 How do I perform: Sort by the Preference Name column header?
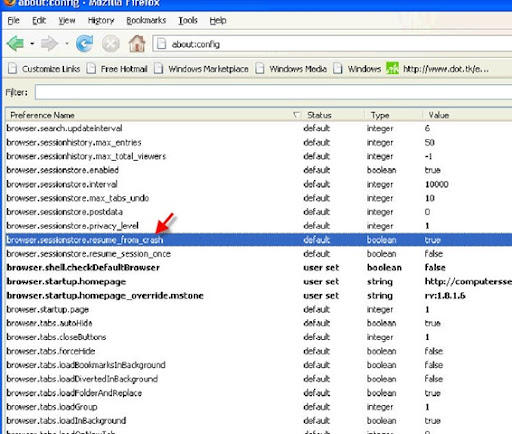coord(153,115)
